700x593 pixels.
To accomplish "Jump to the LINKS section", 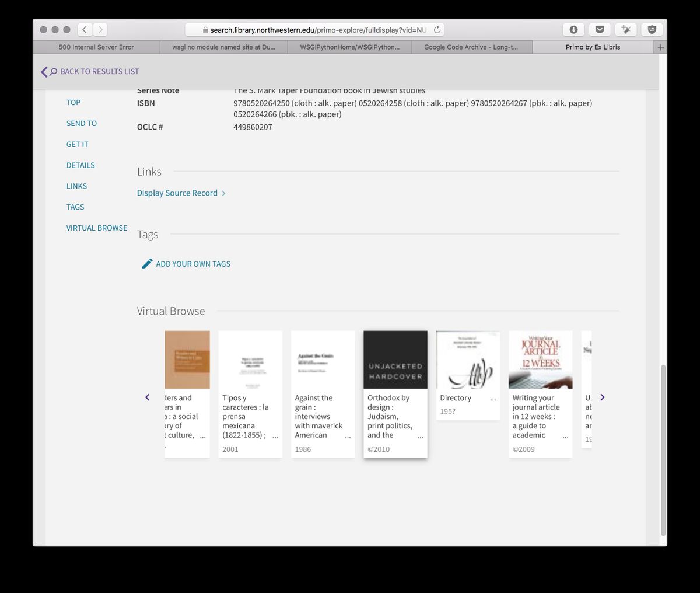I will click(76, 186).
